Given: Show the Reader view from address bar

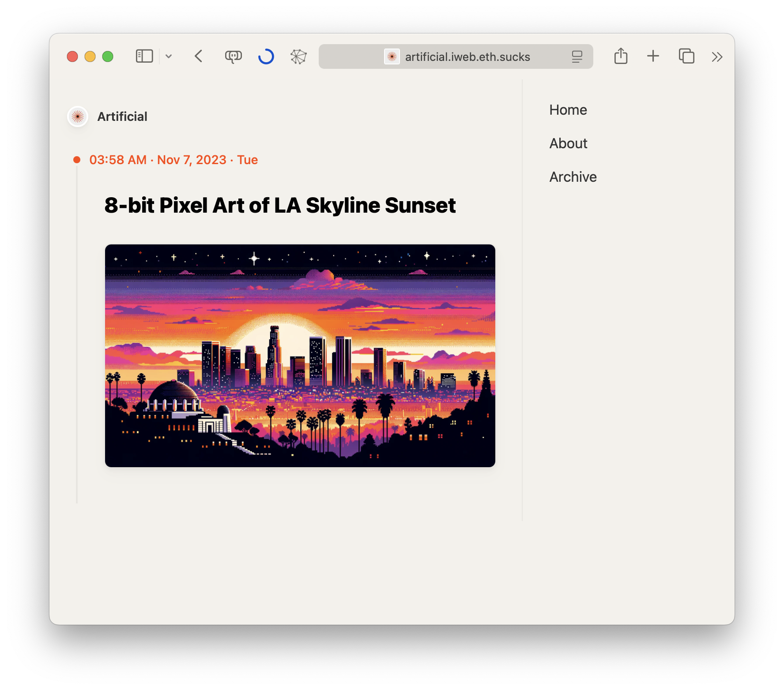Looking at the screenshot, I should (577, 56).
